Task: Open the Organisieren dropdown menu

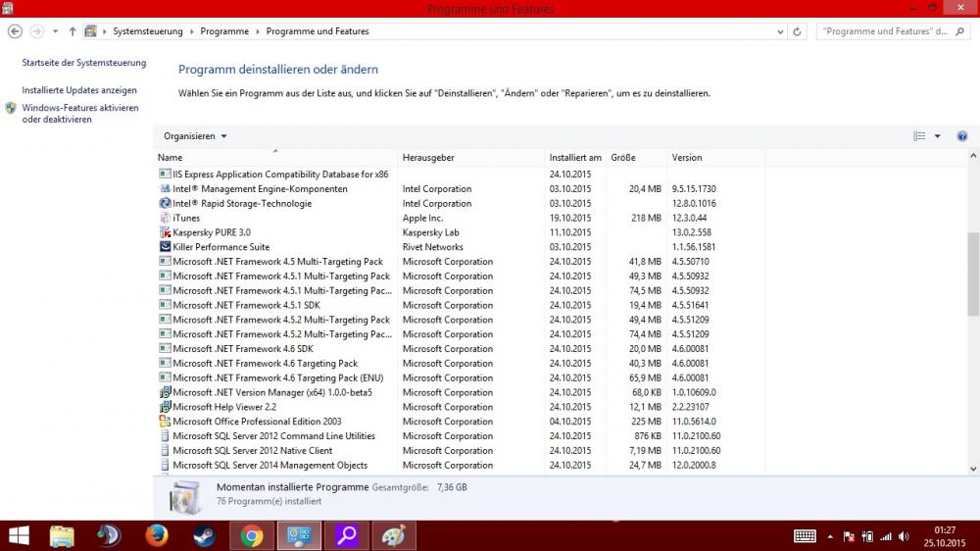Action: 195,136
